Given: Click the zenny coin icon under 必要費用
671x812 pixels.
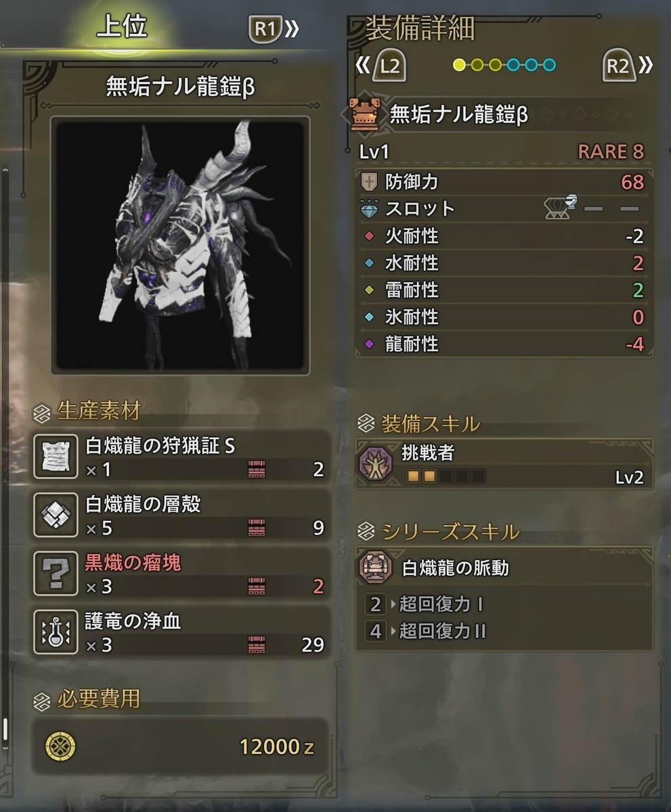Looking at the screenshot, I should 60,747.
